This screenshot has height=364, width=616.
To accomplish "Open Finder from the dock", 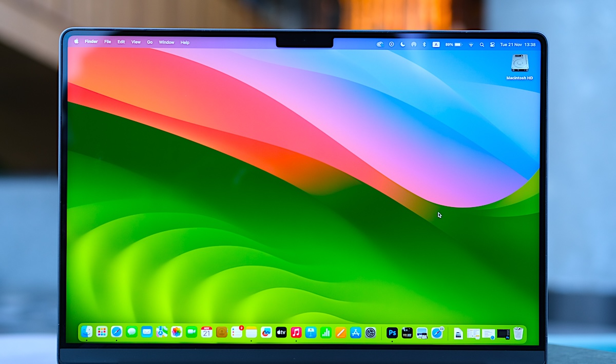I will [x=87, y=332].
